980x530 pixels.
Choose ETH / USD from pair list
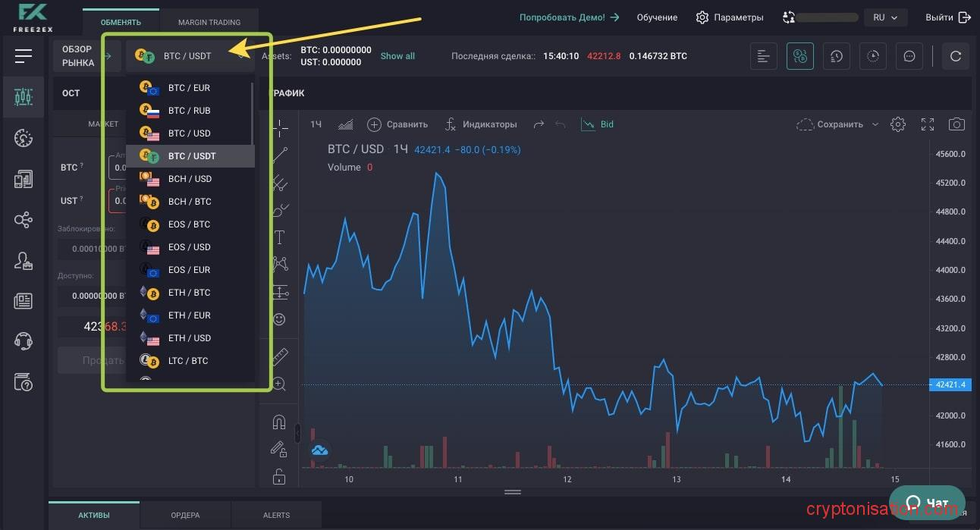190,338
